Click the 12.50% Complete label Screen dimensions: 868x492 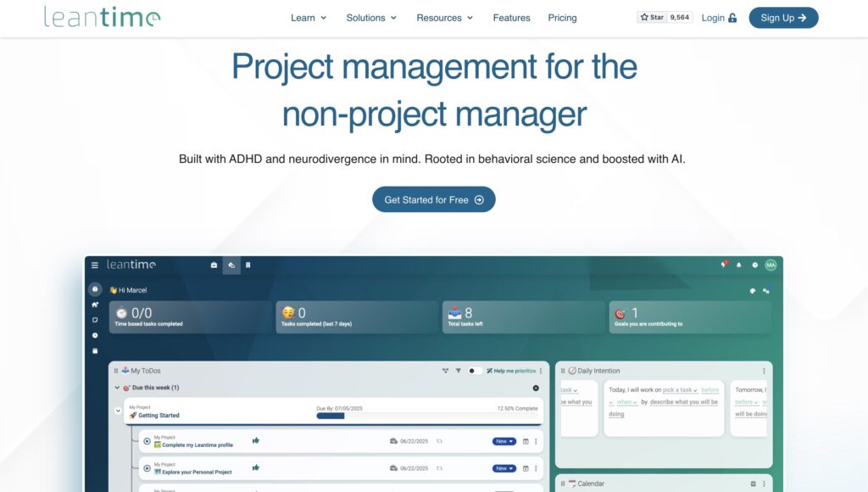[x=518, y=408]
